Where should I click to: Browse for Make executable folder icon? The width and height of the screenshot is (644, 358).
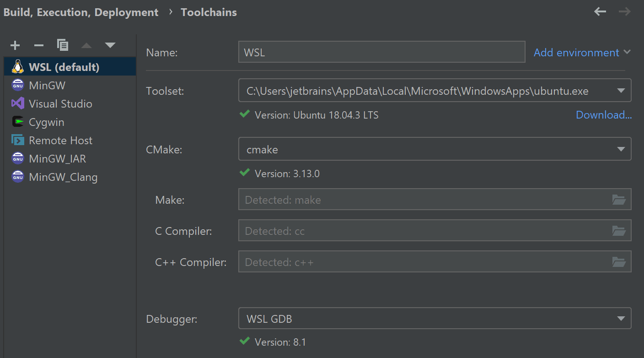tap(619, 200)
